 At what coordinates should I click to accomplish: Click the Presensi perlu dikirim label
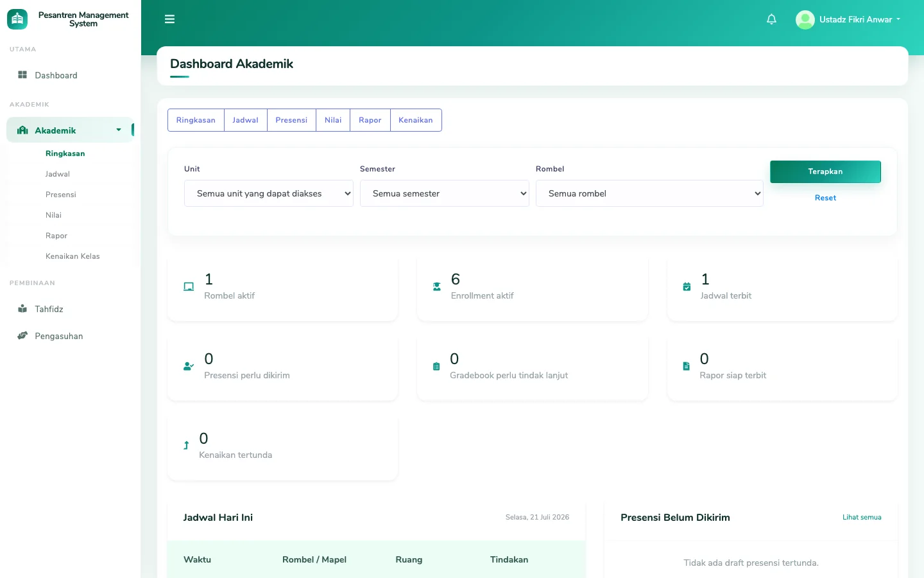pyautogui.click(x=247, y=375)
